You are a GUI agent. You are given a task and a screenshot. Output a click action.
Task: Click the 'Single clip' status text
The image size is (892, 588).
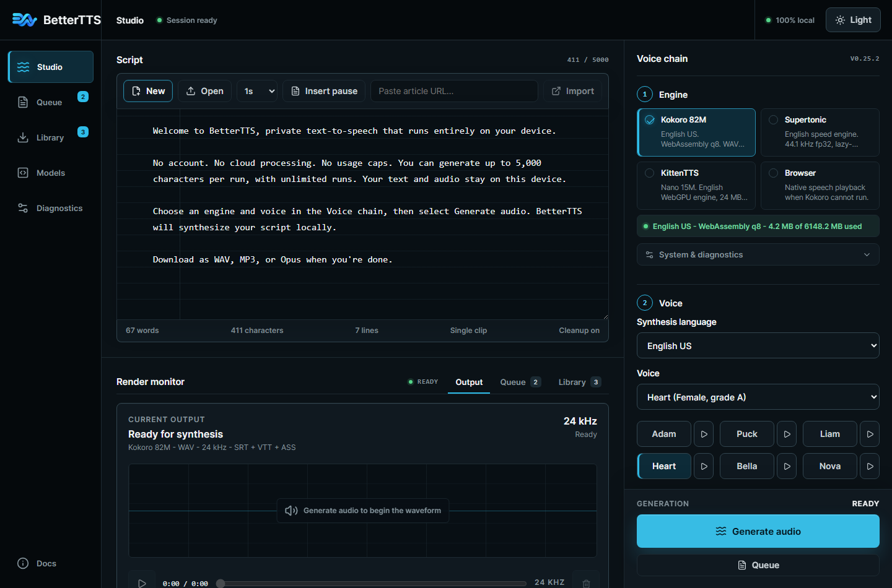[468, 331]
